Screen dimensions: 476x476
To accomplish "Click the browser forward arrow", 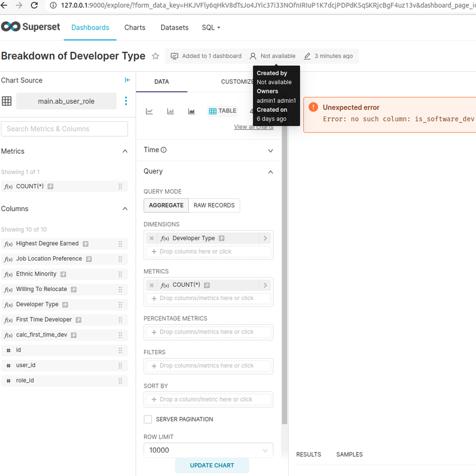I will pyautogui.click(x=19, y=5).
